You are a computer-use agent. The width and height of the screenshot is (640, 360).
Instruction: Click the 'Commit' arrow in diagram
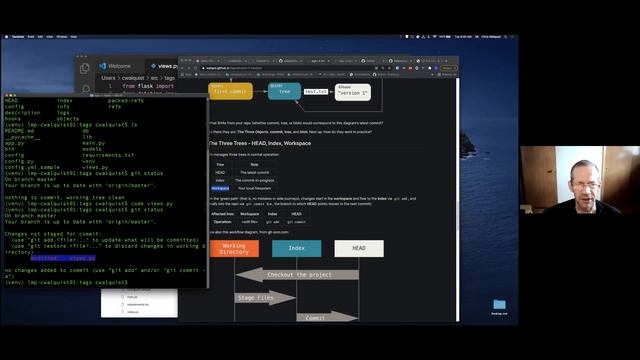(327, 317)
